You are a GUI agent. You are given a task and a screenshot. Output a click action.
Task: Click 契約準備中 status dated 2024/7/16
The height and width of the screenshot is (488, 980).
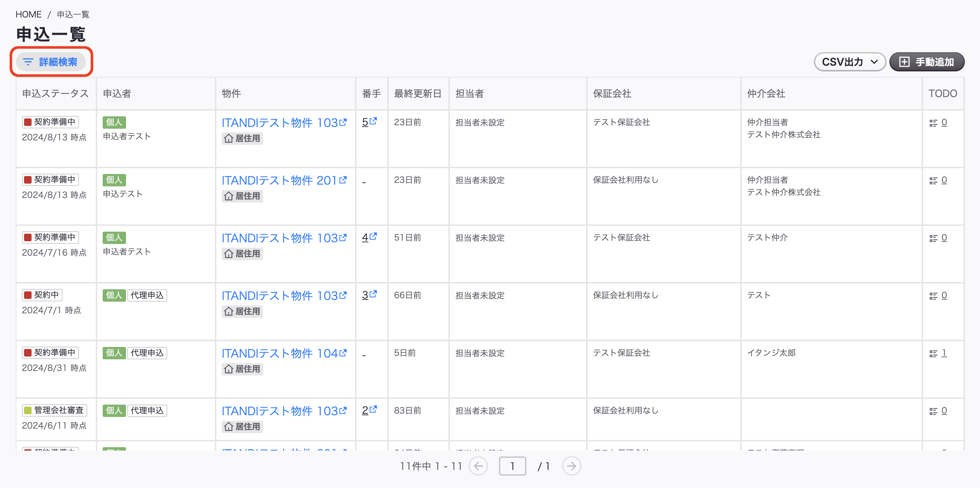click(x=50, y=237)
